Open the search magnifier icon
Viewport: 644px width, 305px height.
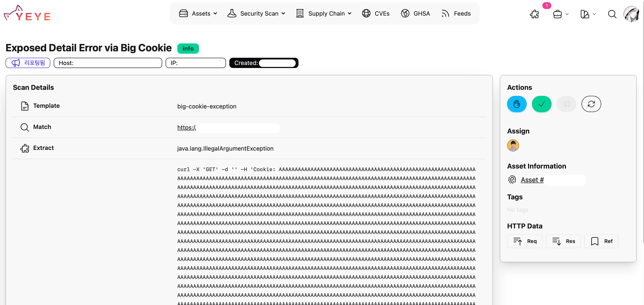[x=612, y=14]
